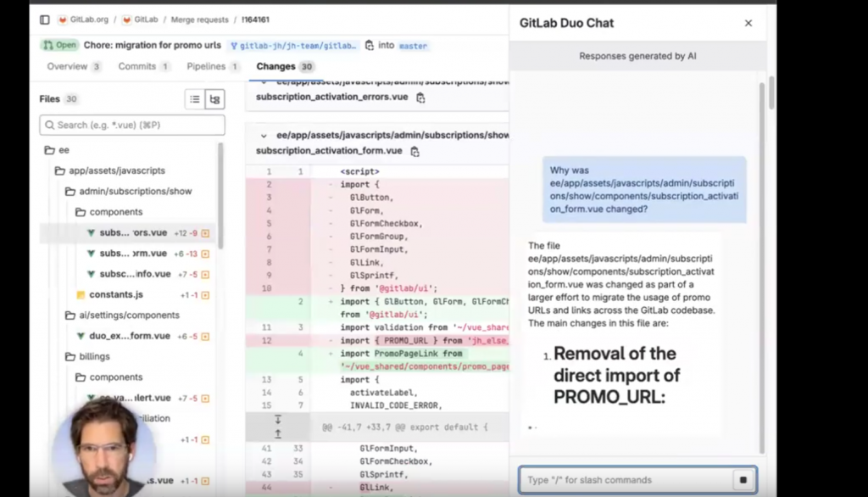The width and height of the screenshot is (868, 497).
Task: Switch to the Overview tab
Action: pyautogui.click(x=73, y=66)
